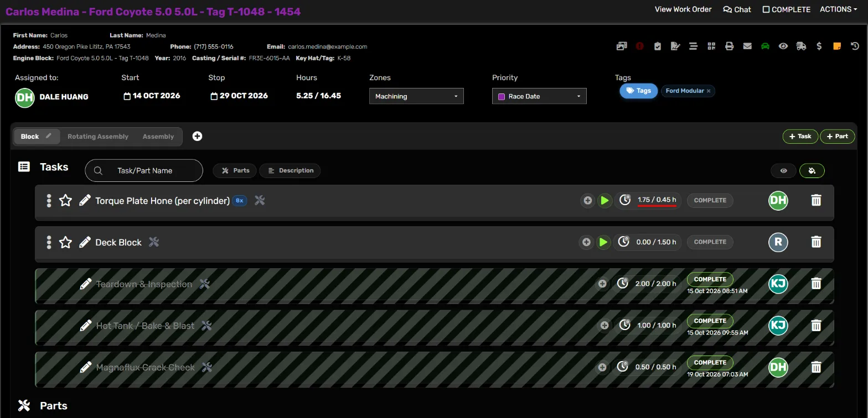Pick the Start date 14 OCT 2026
This screenshot has width=868, height=418.
click(152, 96)
